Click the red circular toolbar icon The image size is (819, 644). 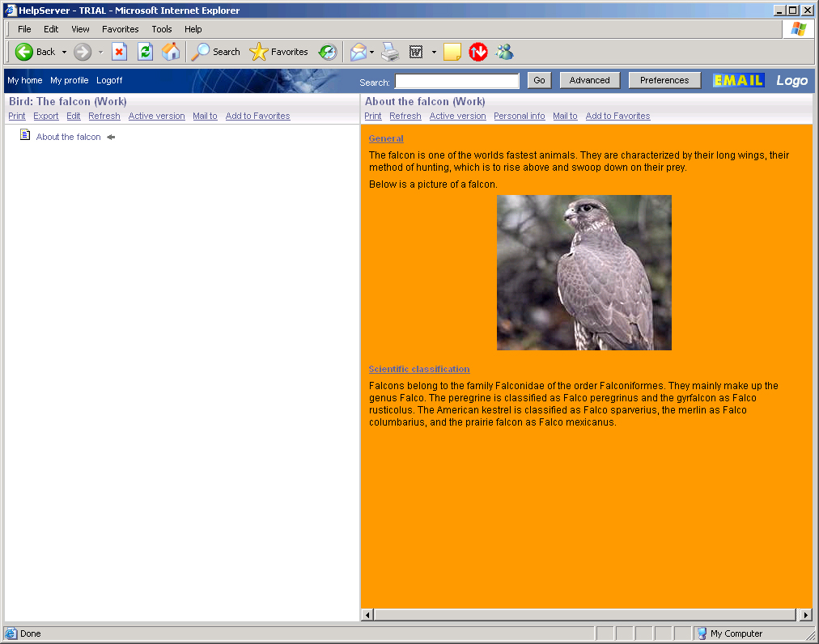click(478, 52)
